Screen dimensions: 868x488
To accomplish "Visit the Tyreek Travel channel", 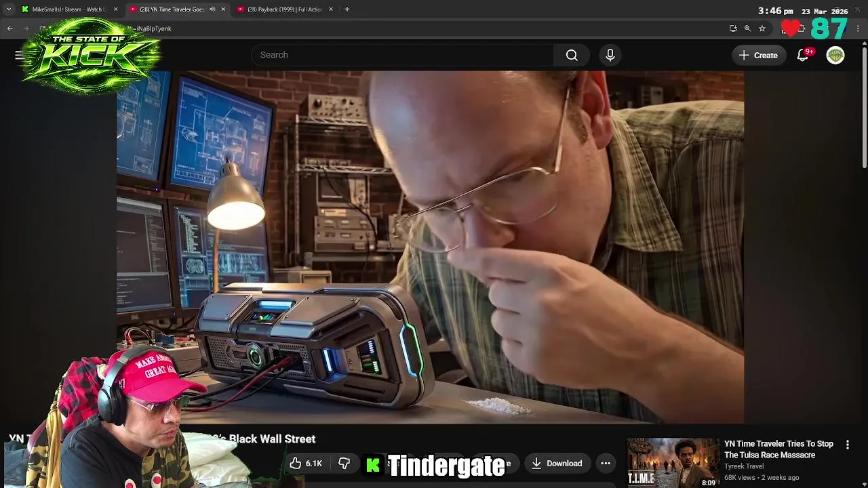I will coord(744,466).
